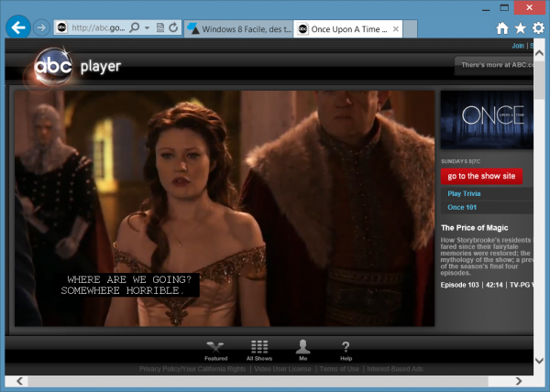The width and height of the screenshot is (550, 392).
Task: Click the Once Upon A Time show banner
Action: coord(487,120)
